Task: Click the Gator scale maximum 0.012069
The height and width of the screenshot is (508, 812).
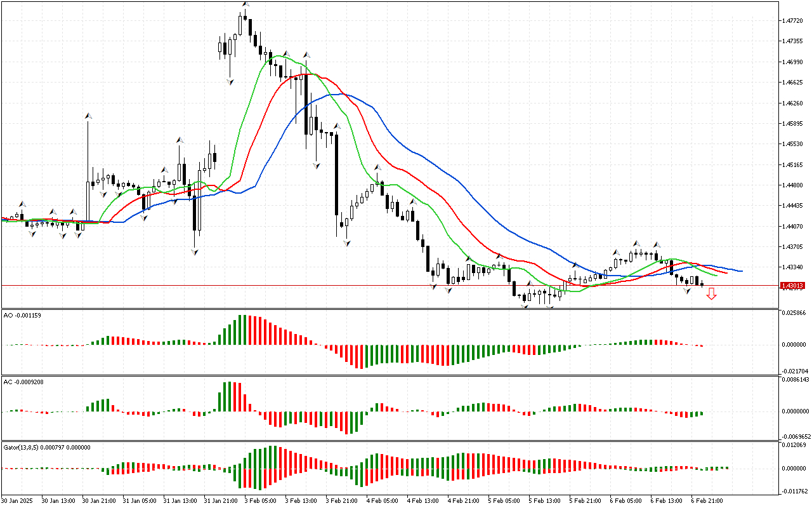Action: 794,445
